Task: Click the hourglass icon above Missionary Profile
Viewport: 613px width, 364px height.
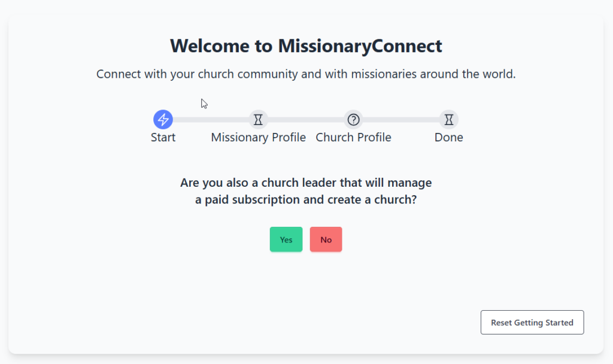Action: (x=258, y=120)
